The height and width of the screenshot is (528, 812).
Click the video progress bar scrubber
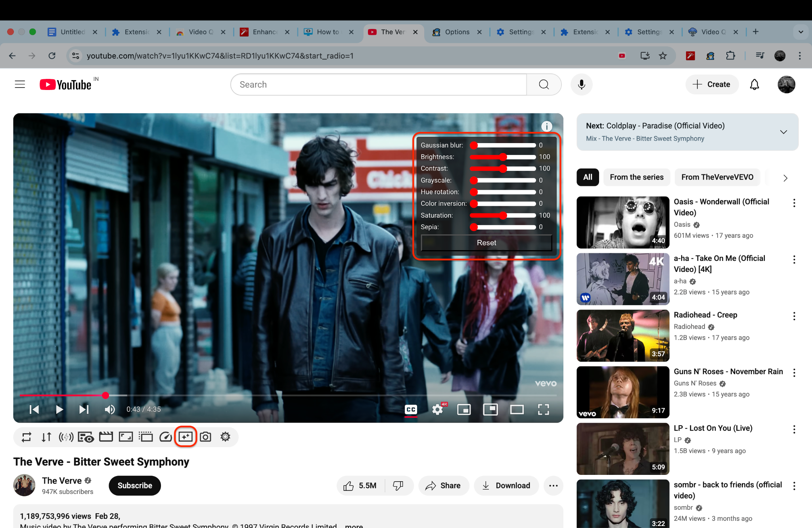coord(105,395)
